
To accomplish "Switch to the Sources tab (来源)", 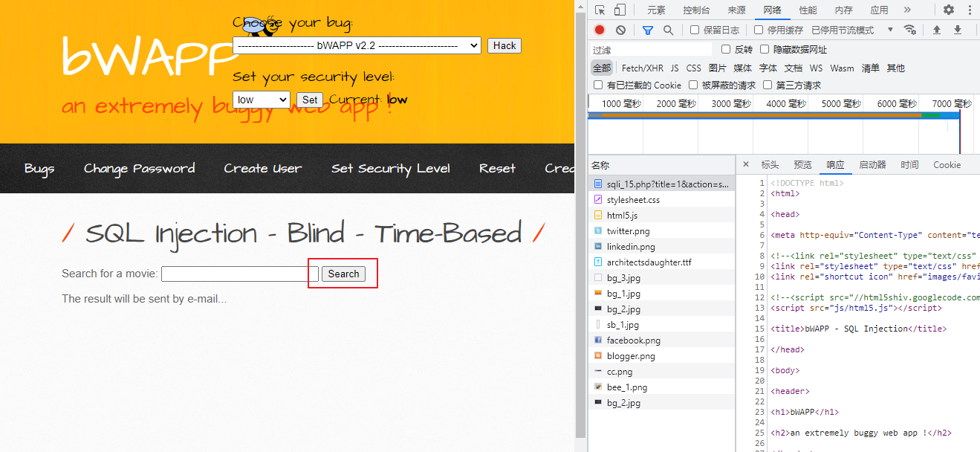I will 736,10.
